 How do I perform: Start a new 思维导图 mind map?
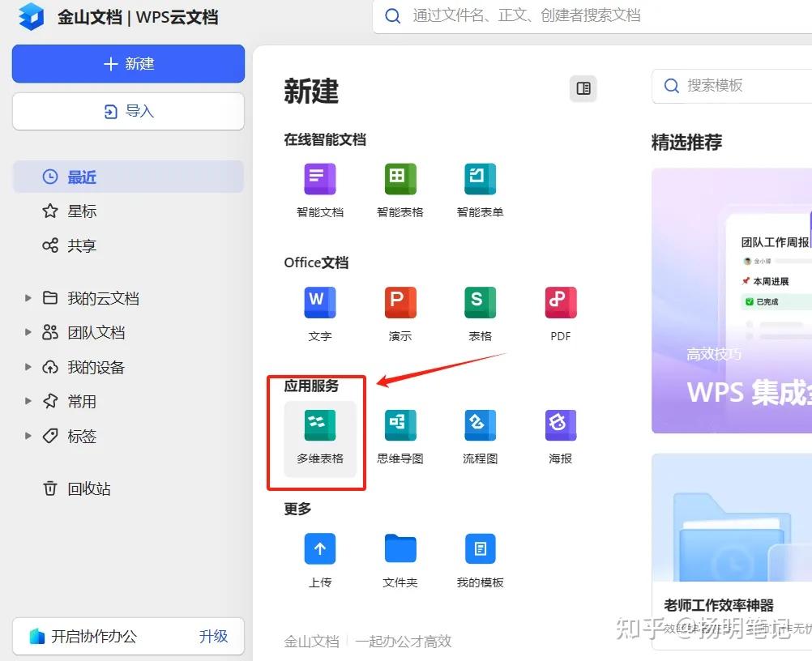(x=399, y=424)
